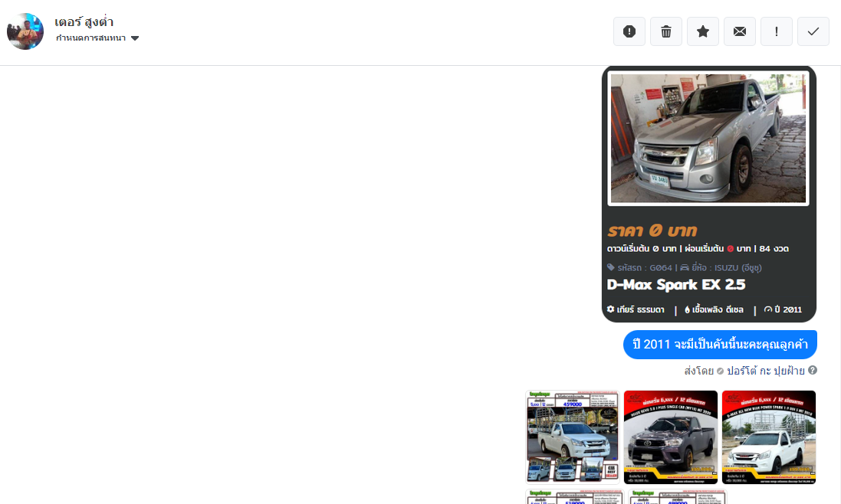
Task: Mark conversation as spam with exclamation-circle icon
Action: tap(629, 31)
